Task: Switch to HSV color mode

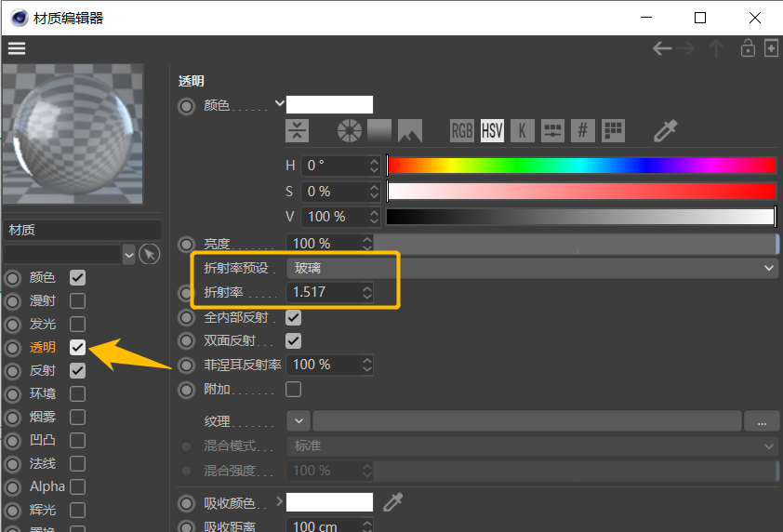Action: tap(492, 131)
